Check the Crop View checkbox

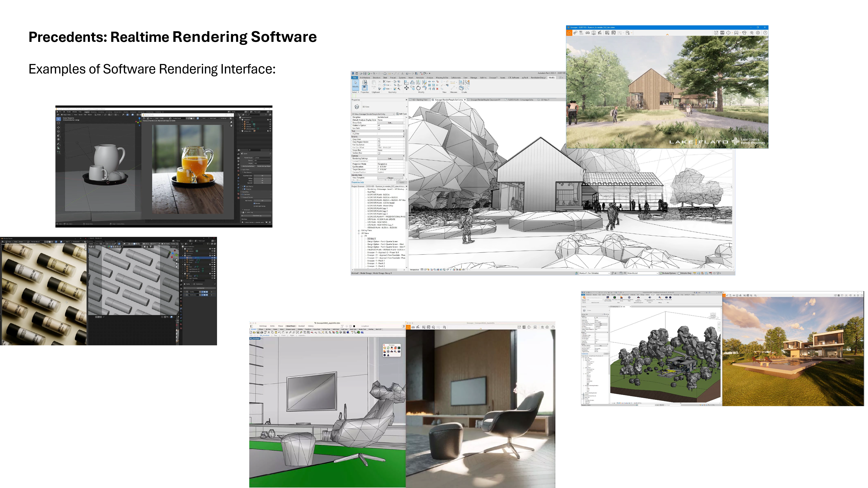379,139
